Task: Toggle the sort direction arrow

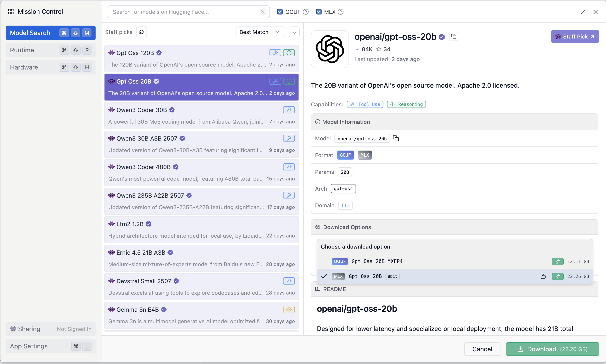Action: (x=294, y=32)
